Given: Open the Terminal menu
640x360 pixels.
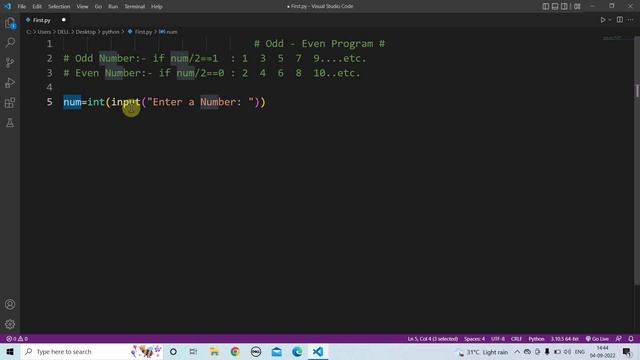Looking at the screenshot, I should coord(134,7).
